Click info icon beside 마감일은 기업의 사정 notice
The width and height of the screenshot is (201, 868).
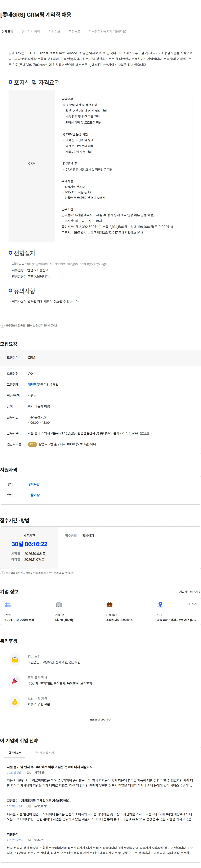click(x=2, y=573)
